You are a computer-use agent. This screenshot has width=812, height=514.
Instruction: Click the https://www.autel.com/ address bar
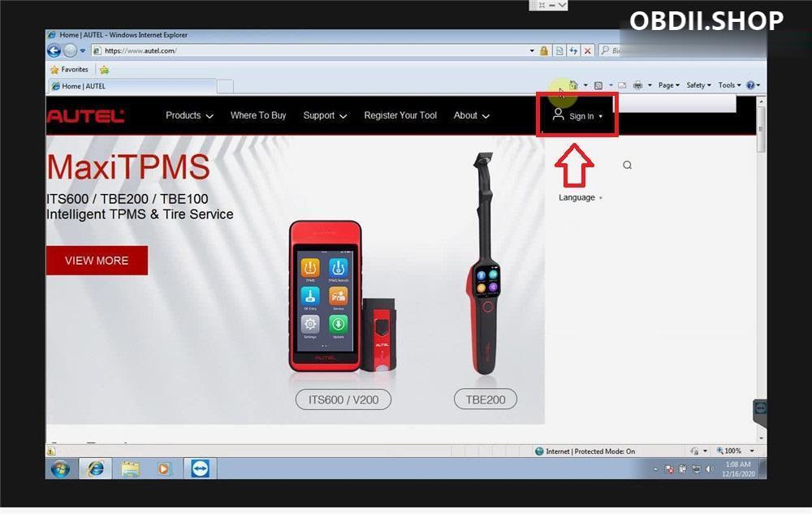tap(312, 50)
